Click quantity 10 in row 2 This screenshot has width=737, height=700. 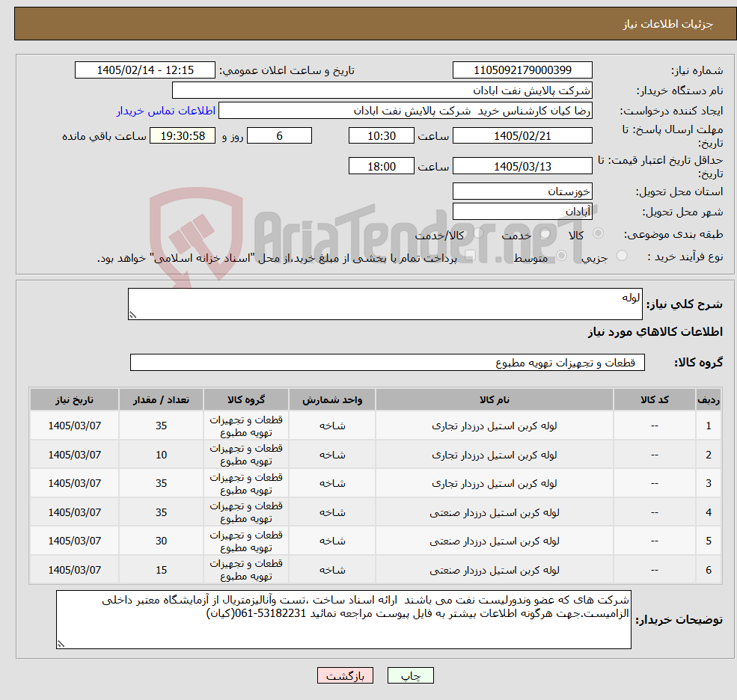click(x=161, y=455)
